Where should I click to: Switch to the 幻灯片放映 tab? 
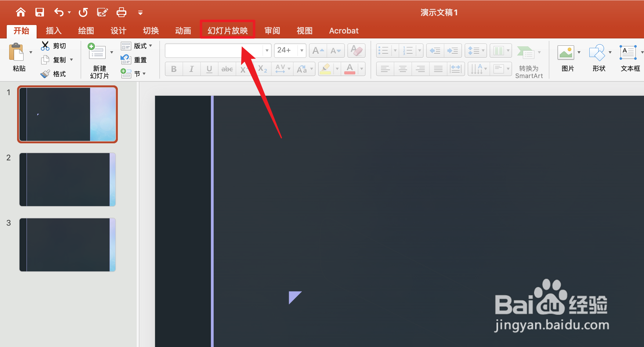(227, 30)
